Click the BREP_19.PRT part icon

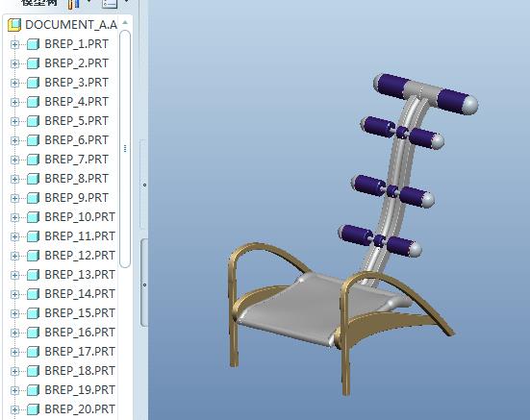point(33,390)
